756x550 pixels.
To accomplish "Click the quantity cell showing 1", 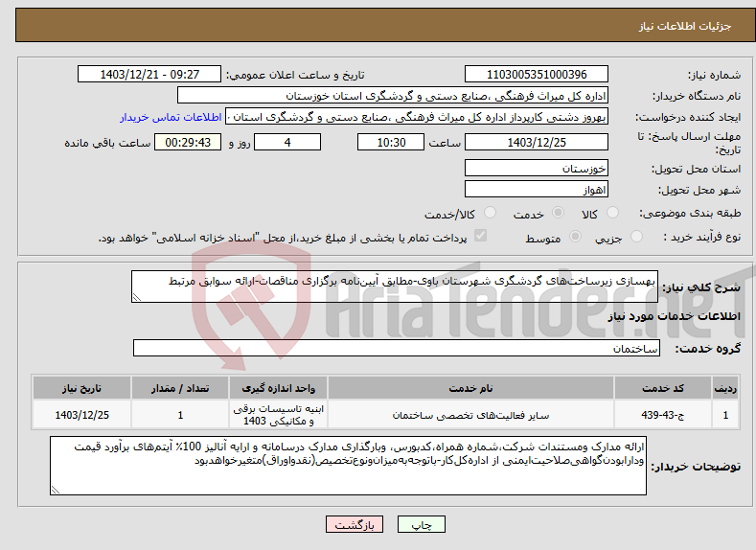I will coord(180,415).
